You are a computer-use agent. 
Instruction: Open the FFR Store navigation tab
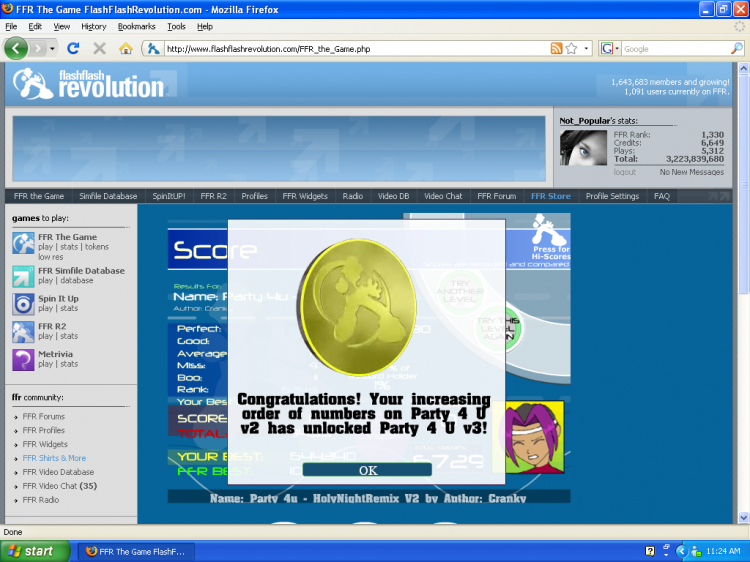pos(550,196)
